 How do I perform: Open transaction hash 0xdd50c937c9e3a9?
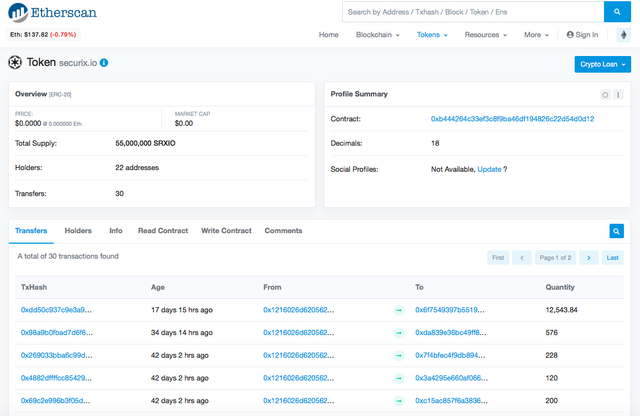tap(56, 310)
